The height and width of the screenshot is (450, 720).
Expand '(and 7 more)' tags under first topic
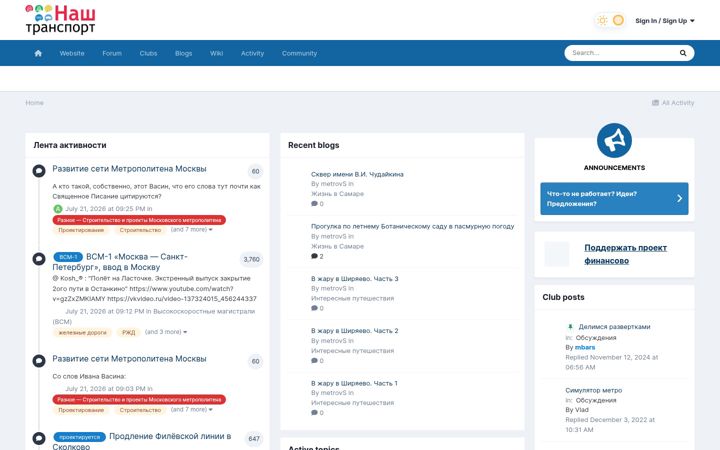(191, 229)
